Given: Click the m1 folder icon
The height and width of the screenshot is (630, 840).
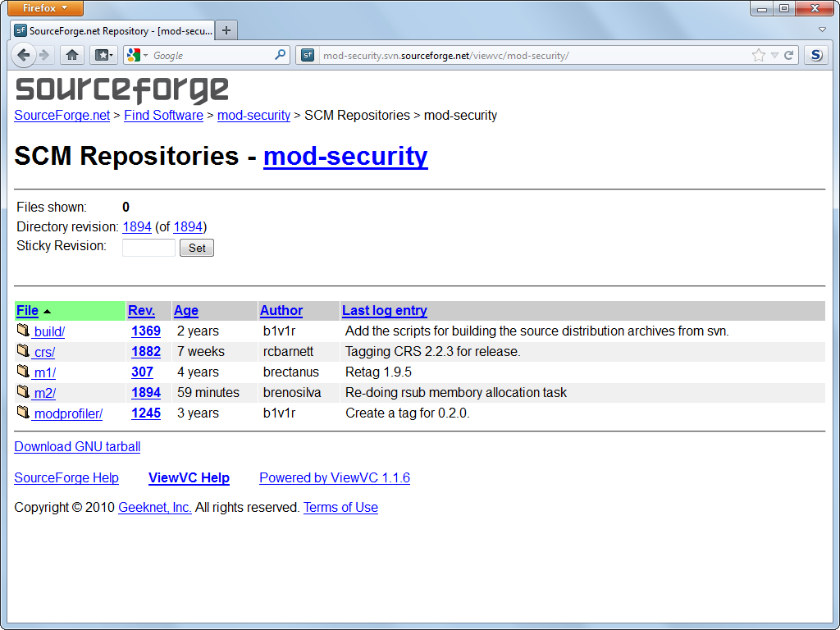Looking at the screenshot, I should [x=22, y=371].
